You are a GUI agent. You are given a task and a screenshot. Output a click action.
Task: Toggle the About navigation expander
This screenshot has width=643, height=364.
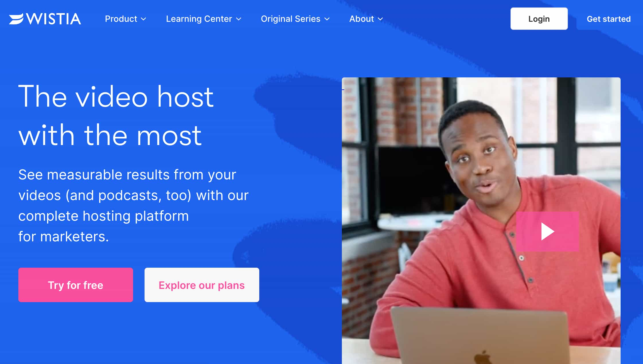[367, 19]
